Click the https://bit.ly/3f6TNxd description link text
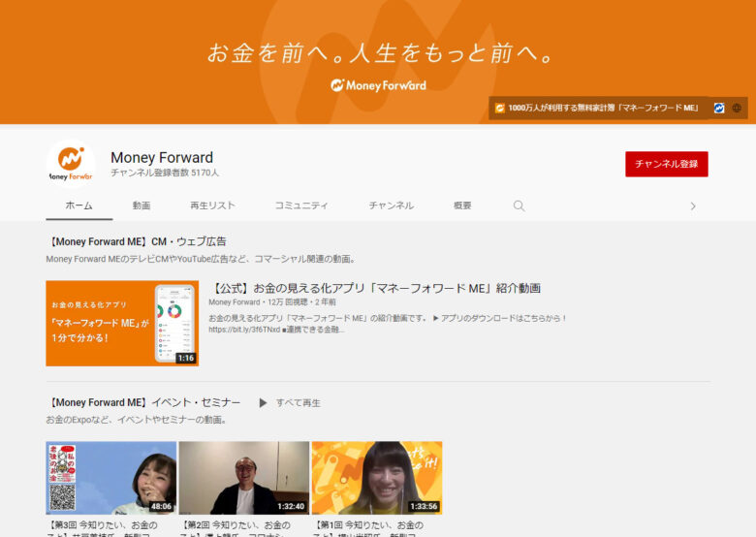 click(x=244, y=330)
